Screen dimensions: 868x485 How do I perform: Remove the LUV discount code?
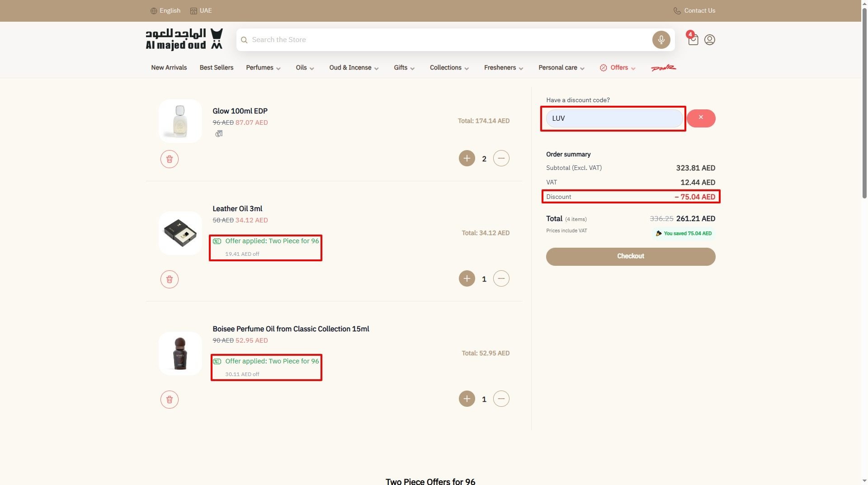point(701,118)
